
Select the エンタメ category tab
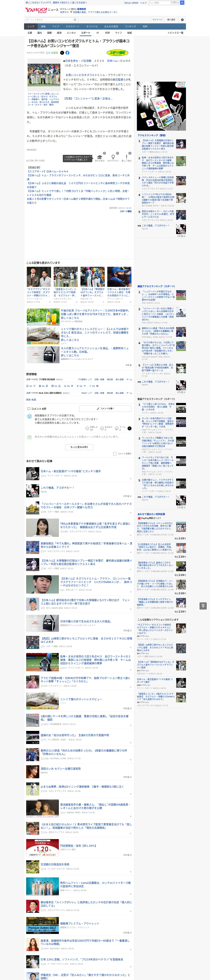[x=71, y=33]
